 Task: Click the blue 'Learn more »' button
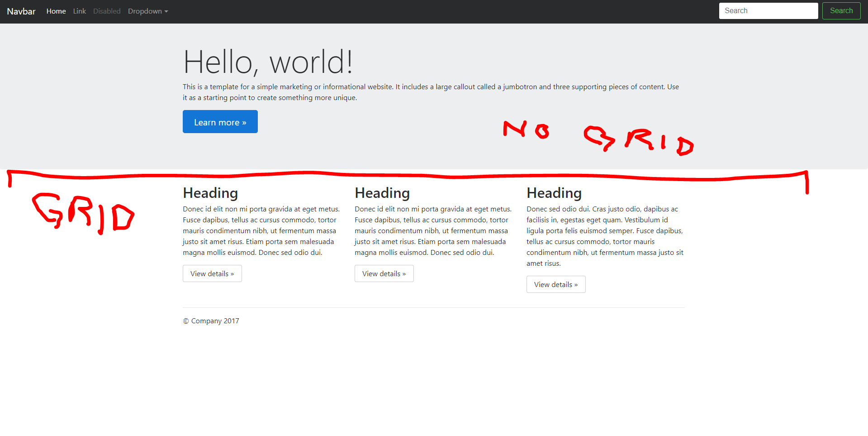point(220,122)
